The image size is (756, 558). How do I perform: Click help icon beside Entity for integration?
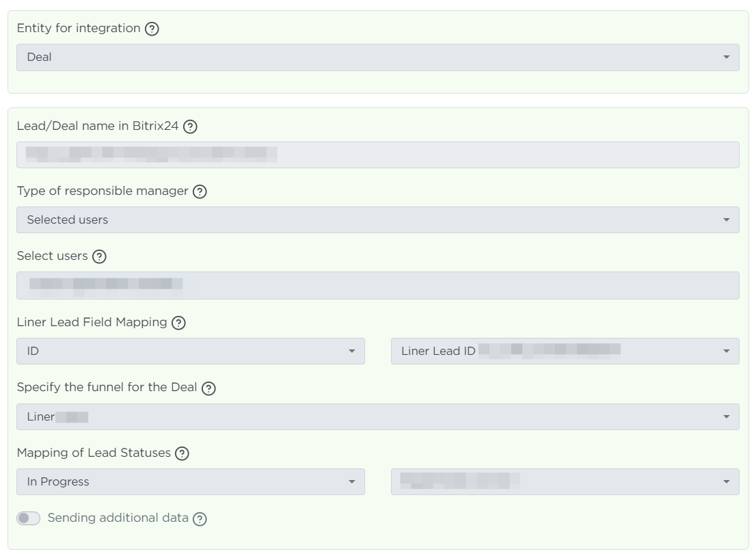click(152, 29)
